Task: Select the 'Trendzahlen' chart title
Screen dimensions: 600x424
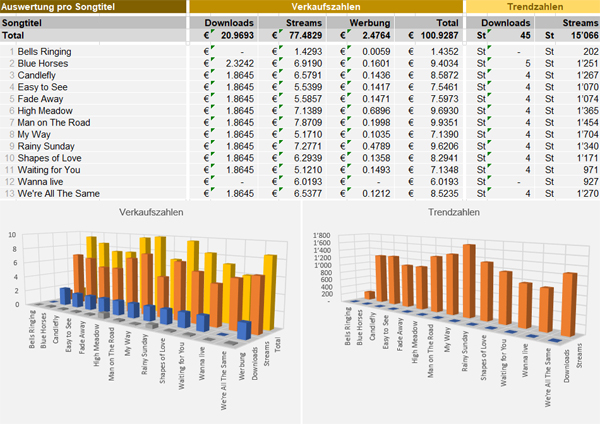Action: 454,212
